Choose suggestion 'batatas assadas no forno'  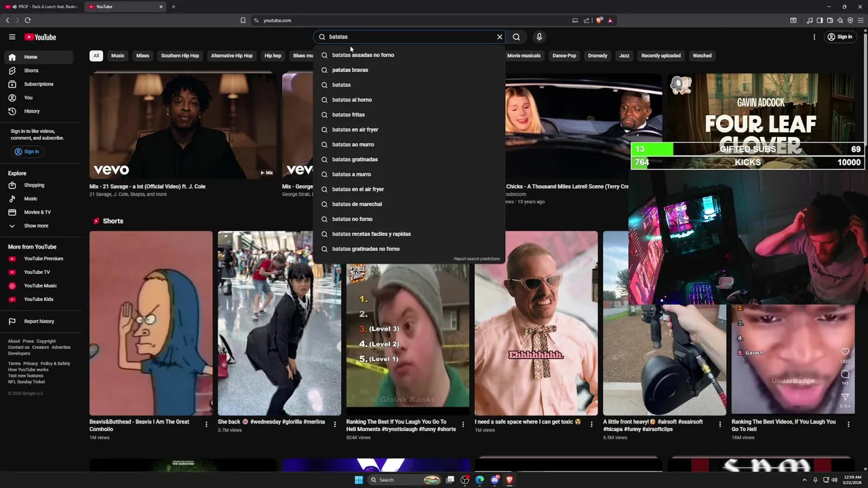tap(410, 55)
